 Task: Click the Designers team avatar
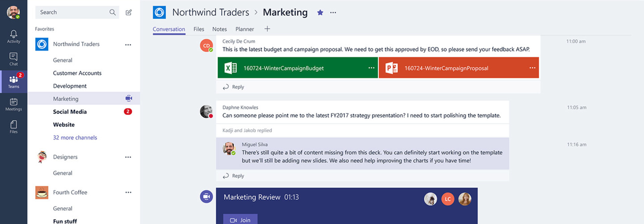tap(42, 157)
